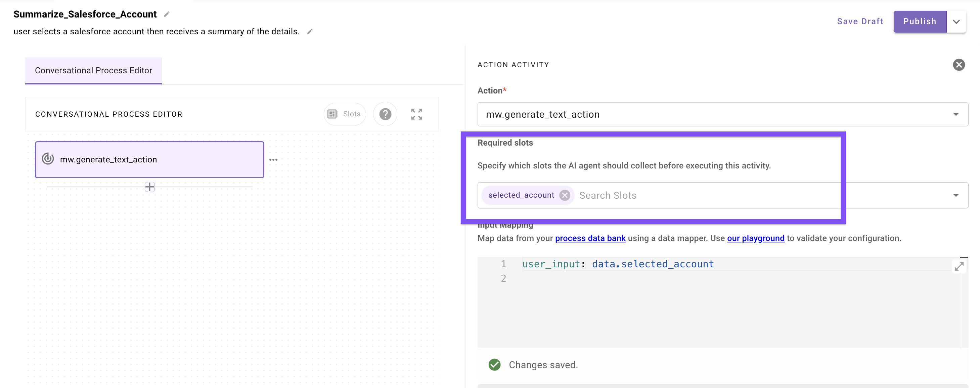
Task: Click code line user_input: data.selected_account
Action: 618,264
